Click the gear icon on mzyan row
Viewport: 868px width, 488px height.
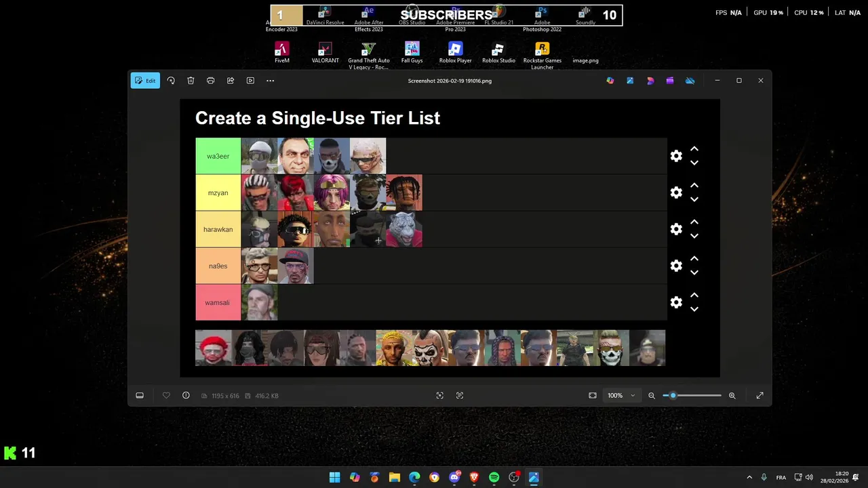coord(676,192)
